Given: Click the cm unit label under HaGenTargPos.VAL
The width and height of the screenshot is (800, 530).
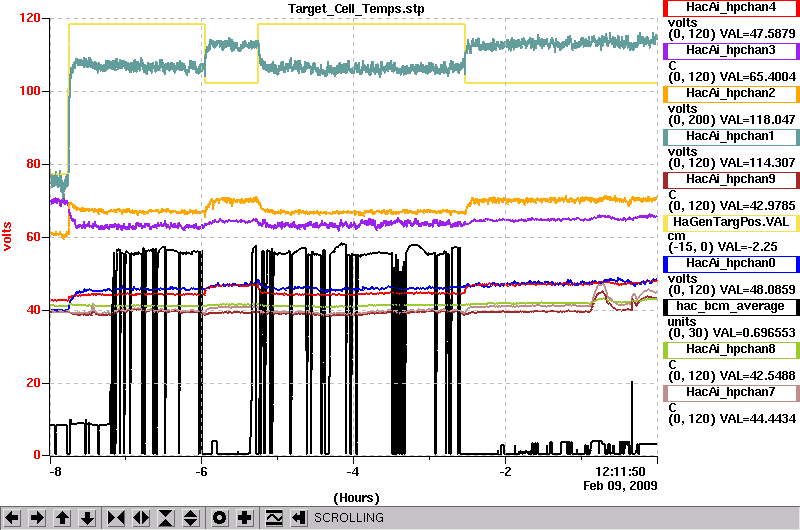Looking at the screenshot, I should click(x=677, y=236).
